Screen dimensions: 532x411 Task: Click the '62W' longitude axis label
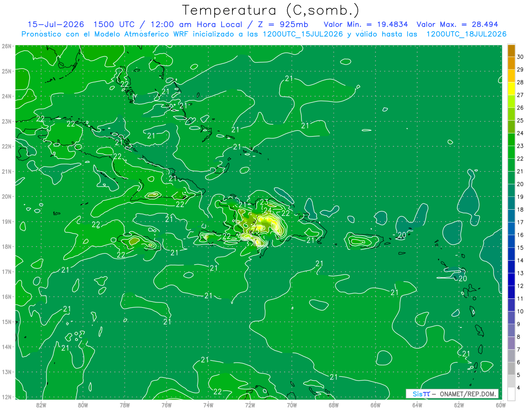[459, 405]
